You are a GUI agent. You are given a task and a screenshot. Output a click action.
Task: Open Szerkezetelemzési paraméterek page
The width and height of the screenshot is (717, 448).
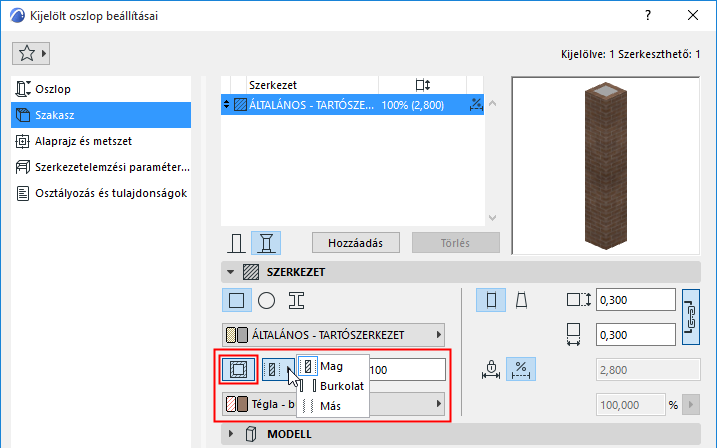click(x=101, y=167)
